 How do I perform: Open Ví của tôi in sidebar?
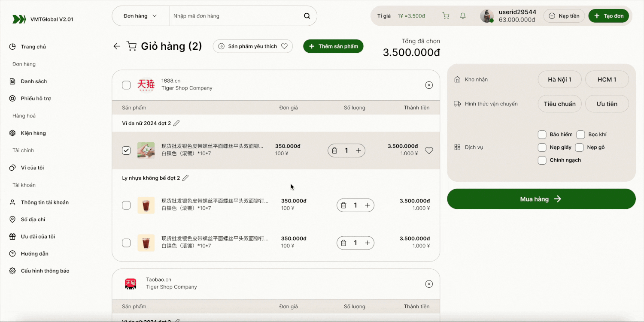pyautogui.click(x=32, y=168)
